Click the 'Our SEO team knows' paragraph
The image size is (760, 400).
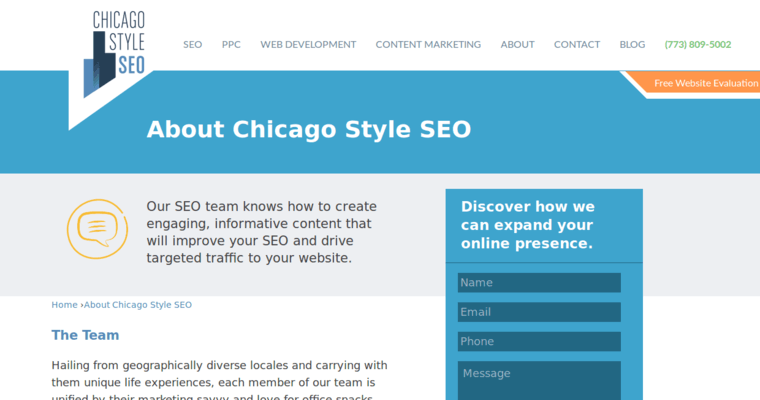pyautogui.click(x=262, y=232)
